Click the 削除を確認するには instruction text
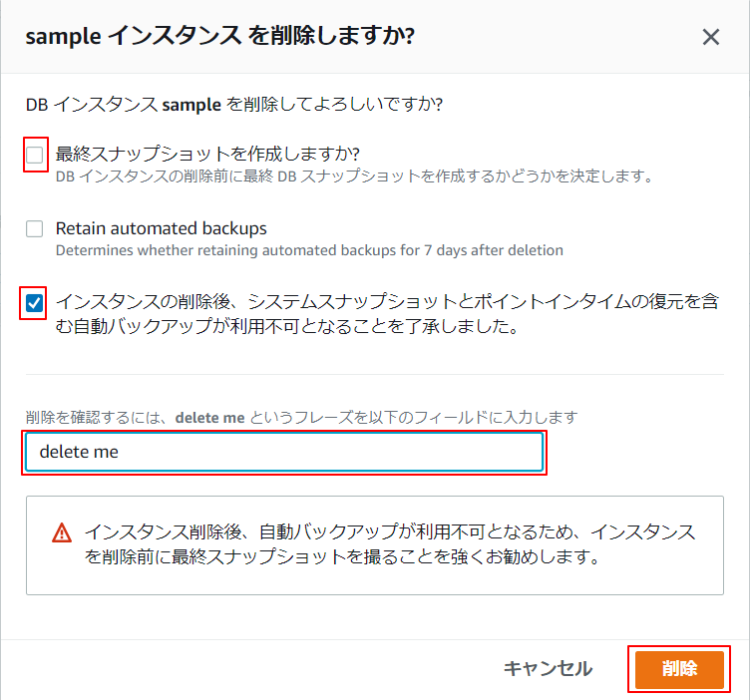 (302, 418)
